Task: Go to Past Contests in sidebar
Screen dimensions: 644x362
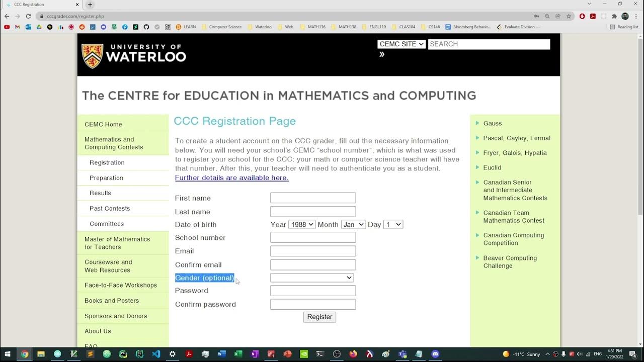Action: tap(110, 208)
